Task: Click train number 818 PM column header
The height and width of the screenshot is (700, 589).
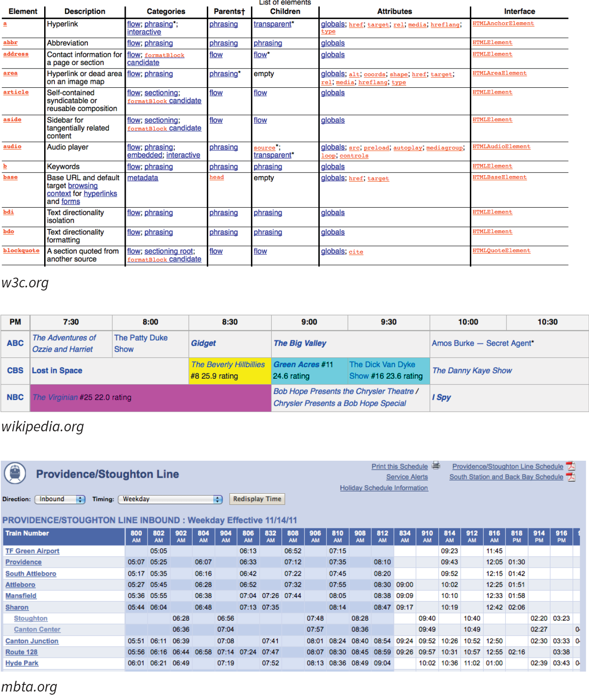Action: tap(517, 536)
